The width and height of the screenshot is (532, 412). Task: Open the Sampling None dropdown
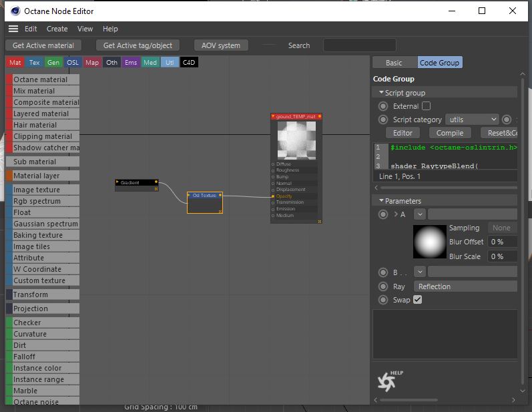(x=502, y=228)
